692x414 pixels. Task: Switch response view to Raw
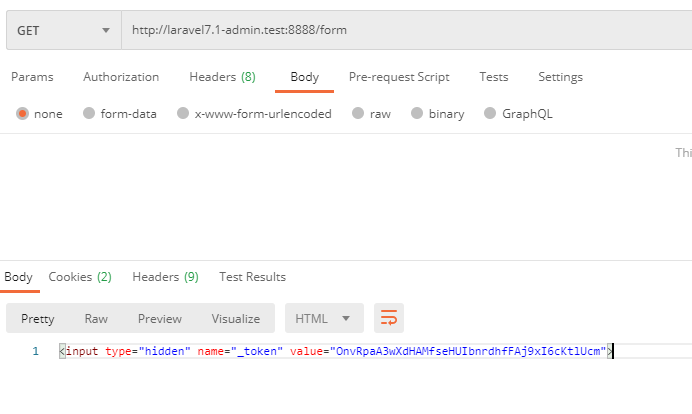click(x=96, y=318)
